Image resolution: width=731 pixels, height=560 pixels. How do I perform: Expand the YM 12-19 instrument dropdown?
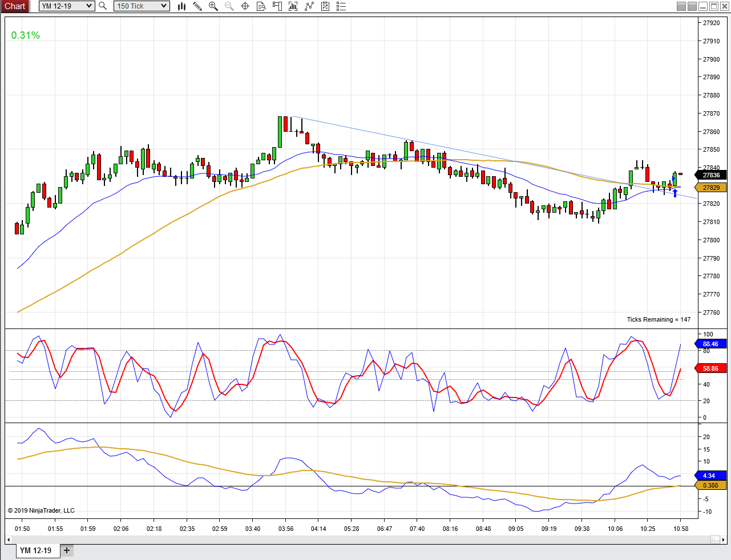point(88,6)
